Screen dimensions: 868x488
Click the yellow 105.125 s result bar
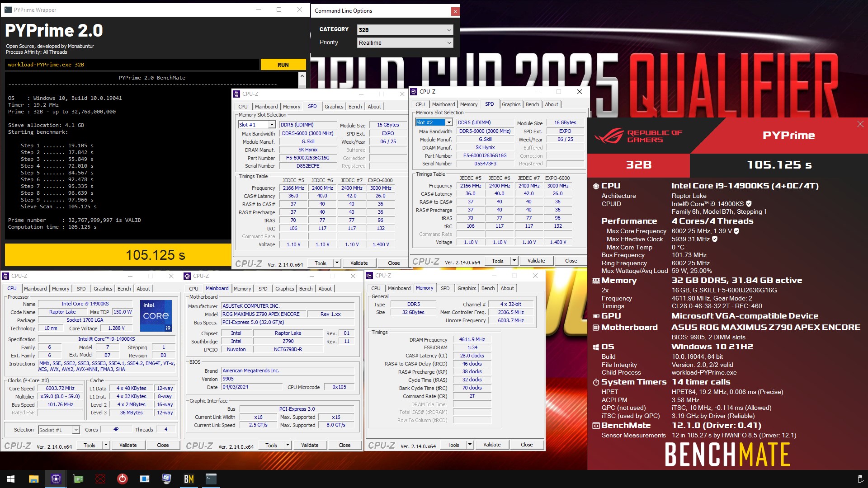click(x=118, y=255)
